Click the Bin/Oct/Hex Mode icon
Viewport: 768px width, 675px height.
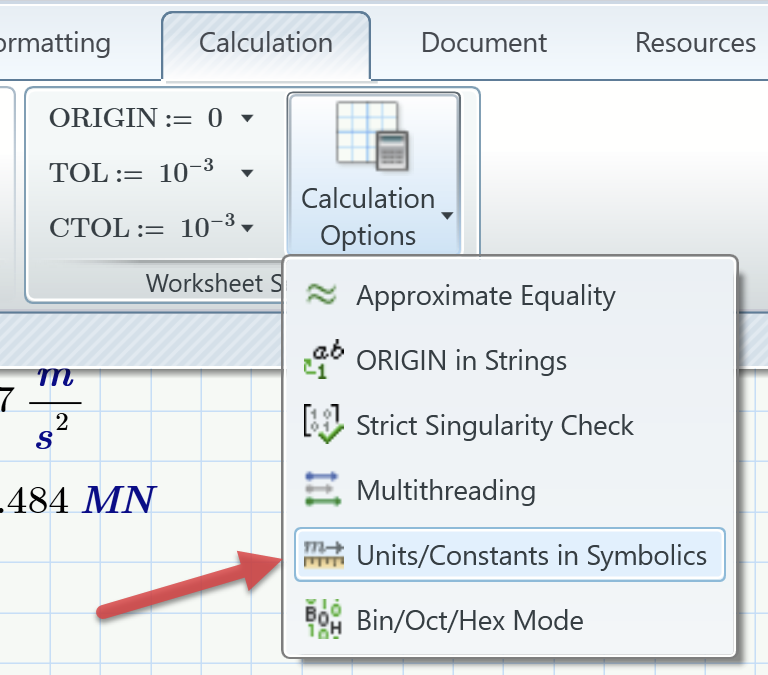[323, 619]
